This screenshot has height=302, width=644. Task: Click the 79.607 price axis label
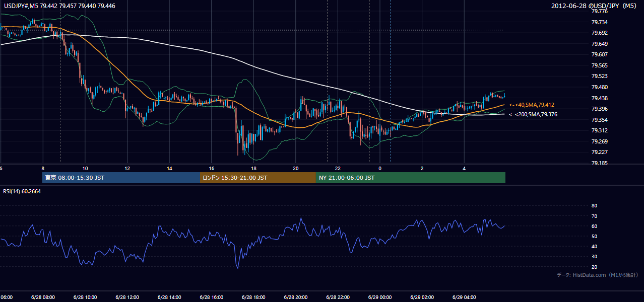coord(599,54)
